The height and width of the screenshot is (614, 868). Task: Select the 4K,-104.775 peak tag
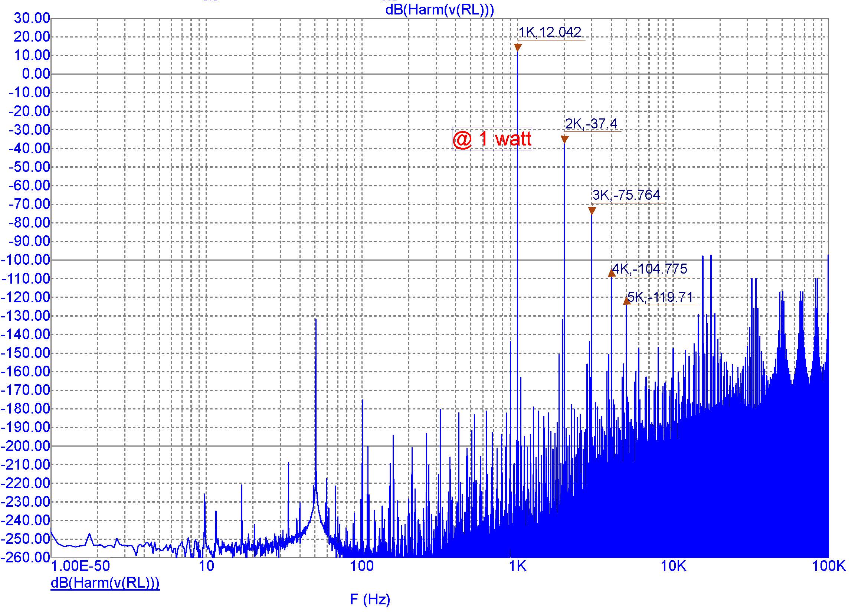[649, 269]
